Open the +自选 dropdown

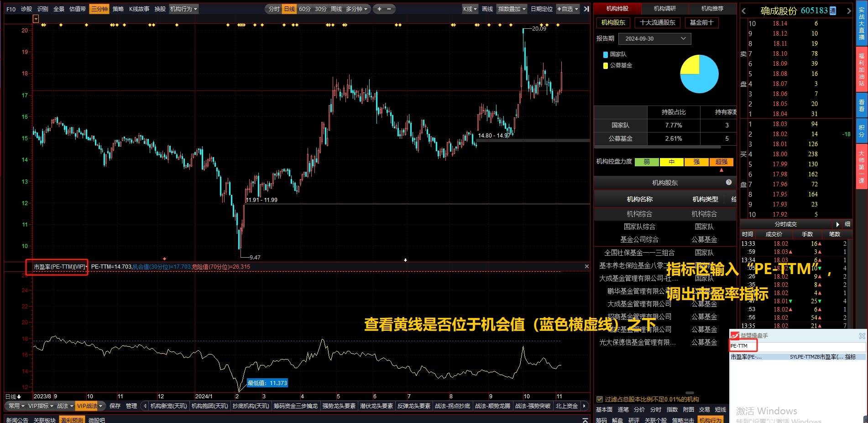(567, 9)
